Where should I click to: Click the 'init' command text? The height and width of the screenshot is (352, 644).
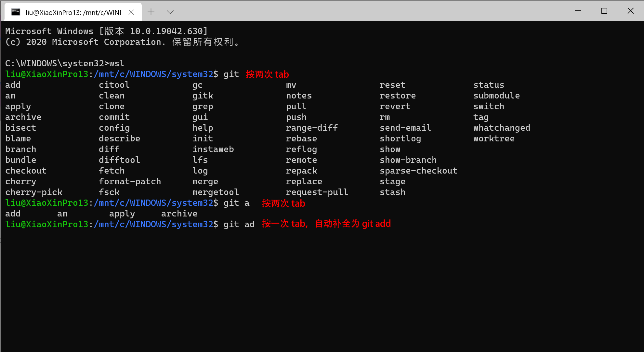point(203,138)
